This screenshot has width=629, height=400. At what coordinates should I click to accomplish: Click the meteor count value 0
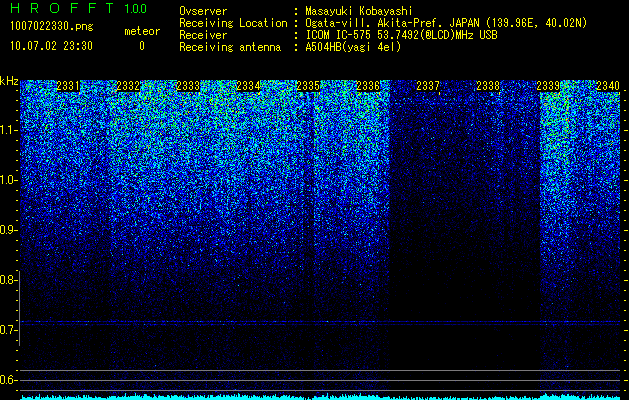tap(142, 46)
